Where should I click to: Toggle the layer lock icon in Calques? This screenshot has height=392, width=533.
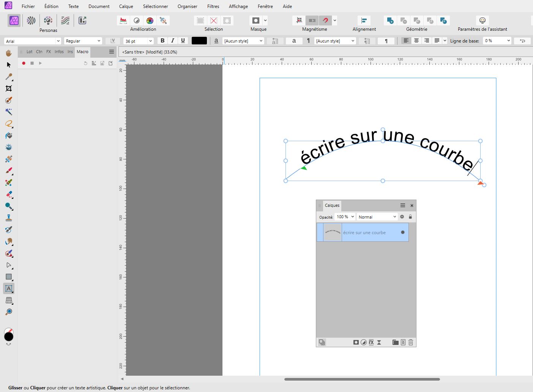tap(410, 217)
